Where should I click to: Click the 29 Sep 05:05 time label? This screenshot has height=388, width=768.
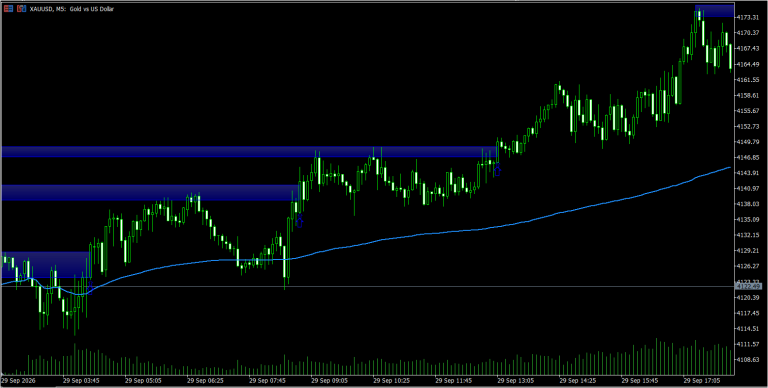[x=144, y=380]
